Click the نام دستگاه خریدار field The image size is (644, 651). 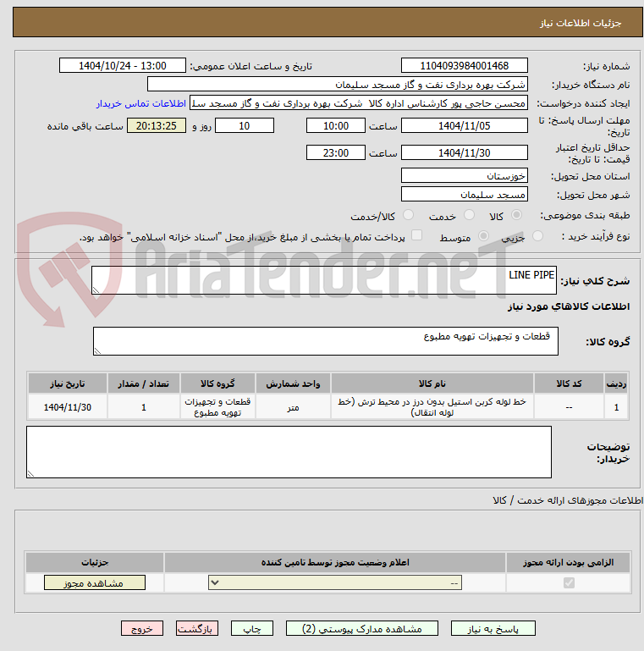(x=338, y=85)
